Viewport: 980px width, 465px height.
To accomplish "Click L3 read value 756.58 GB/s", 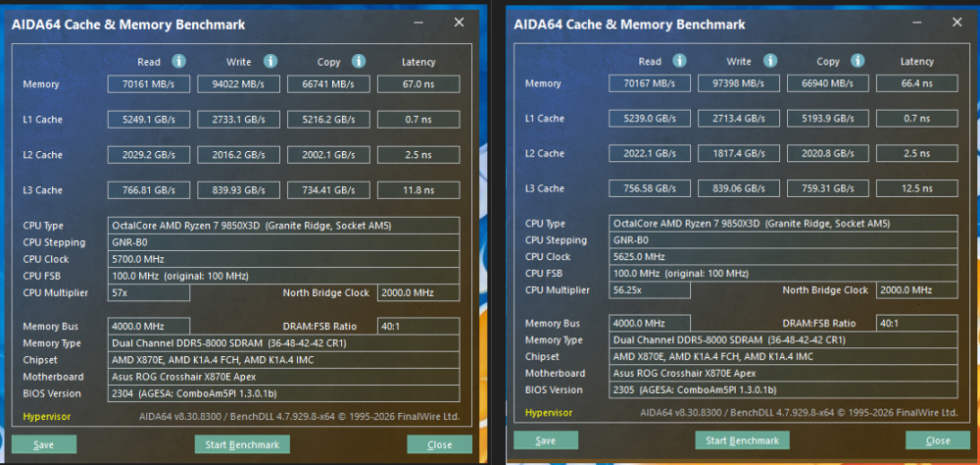I will click(650, 188).
